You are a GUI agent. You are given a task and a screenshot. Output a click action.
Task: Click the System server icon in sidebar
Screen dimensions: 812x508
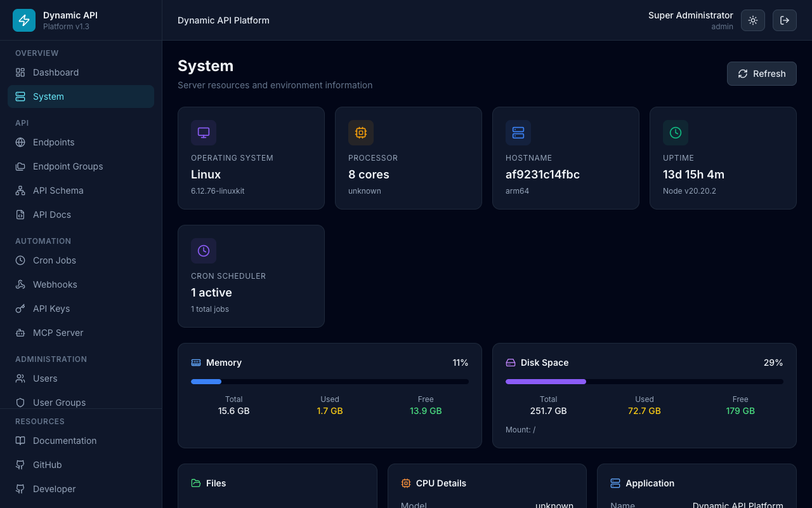tap(20, 97)
